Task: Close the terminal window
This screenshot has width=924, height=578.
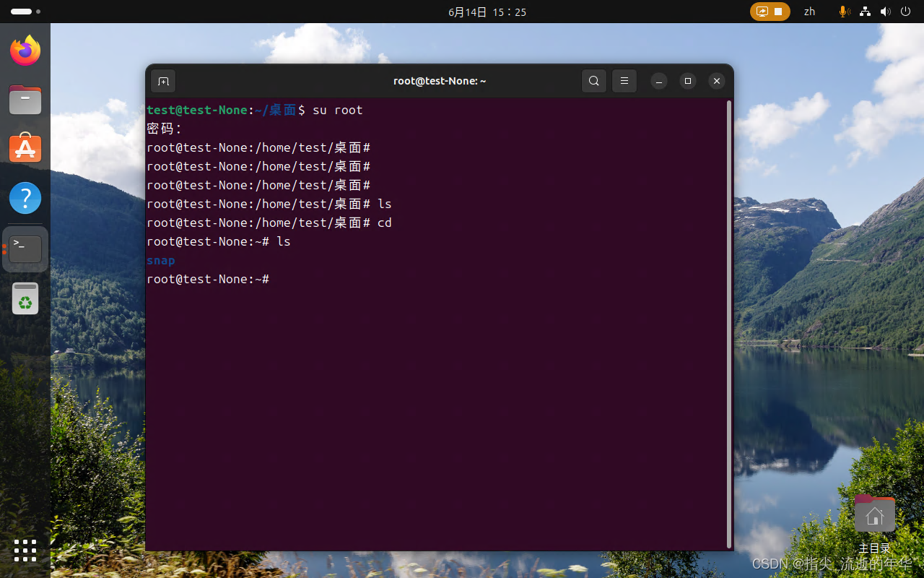Action: [716, 81]
